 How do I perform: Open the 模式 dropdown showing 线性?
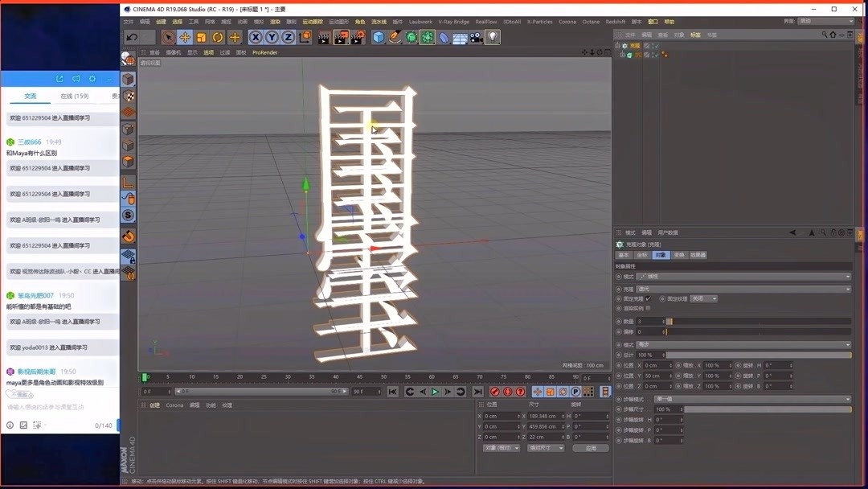click(738, 276)
